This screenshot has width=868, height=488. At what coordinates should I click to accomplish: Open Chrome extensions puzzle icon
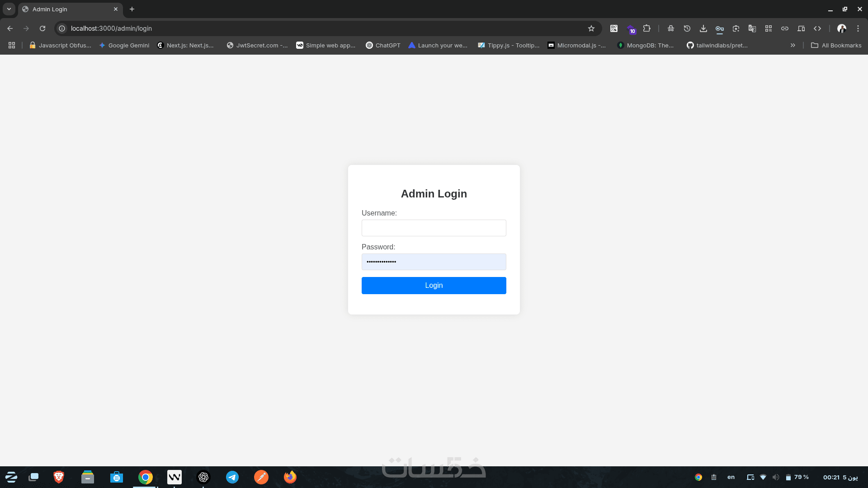pos(647,28)
